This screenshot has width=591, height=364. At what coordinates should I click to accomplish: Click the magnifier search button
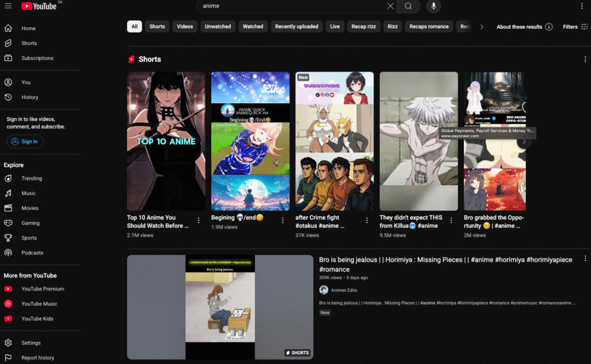point(408,6)
